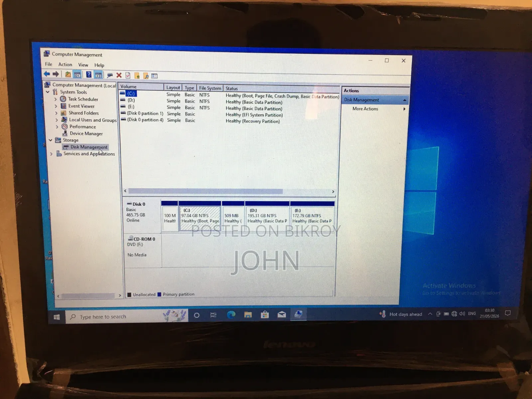532x399 pixels.
Task: Click in the taskbar search box
Action: pos(127,316)
